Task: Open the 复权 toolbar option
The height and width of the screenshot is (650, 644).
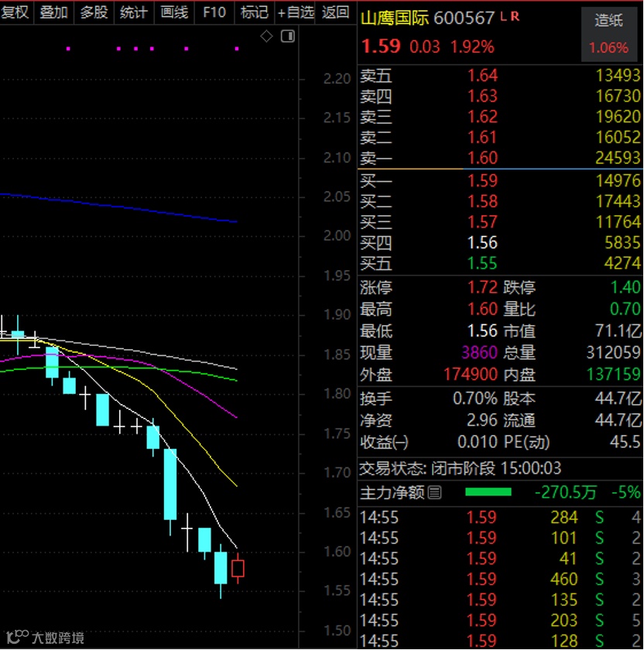Action: (15, 12)
